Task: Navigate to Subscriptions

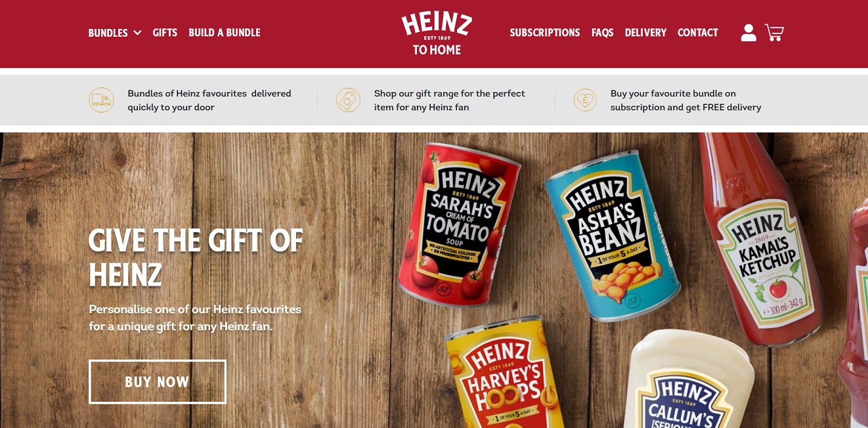Action: pos(545,33)
